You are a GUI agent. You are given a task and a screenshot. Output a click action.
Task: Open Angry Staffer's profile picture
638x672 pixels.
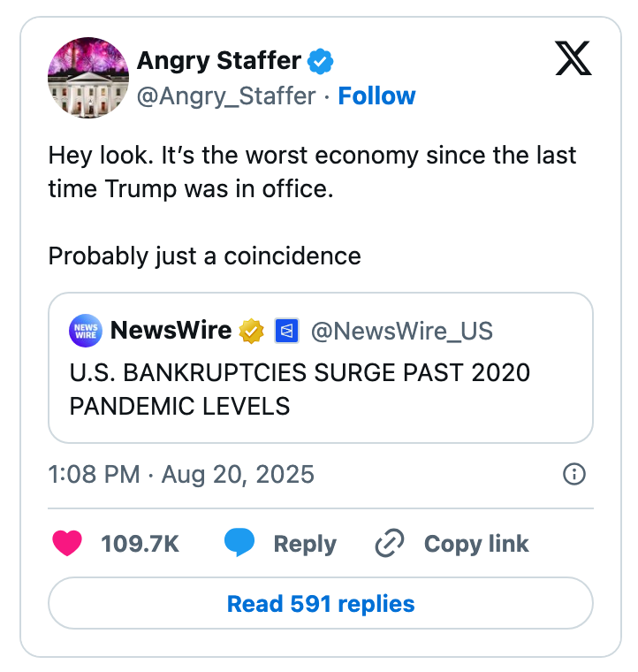coord(88,78)
